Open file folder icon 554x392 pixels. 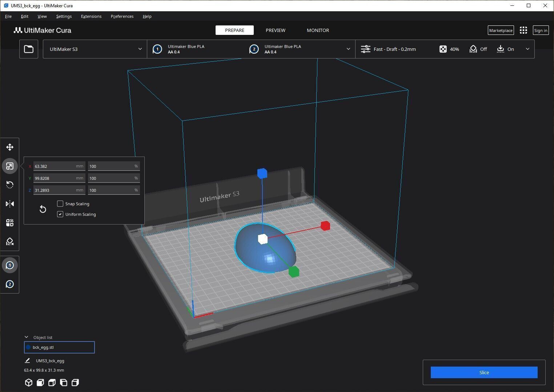[x=29, y=49]
